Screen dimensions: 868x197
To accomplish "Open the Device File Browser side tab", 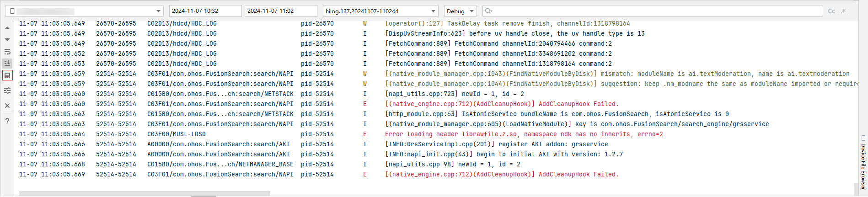I will 863,162.
